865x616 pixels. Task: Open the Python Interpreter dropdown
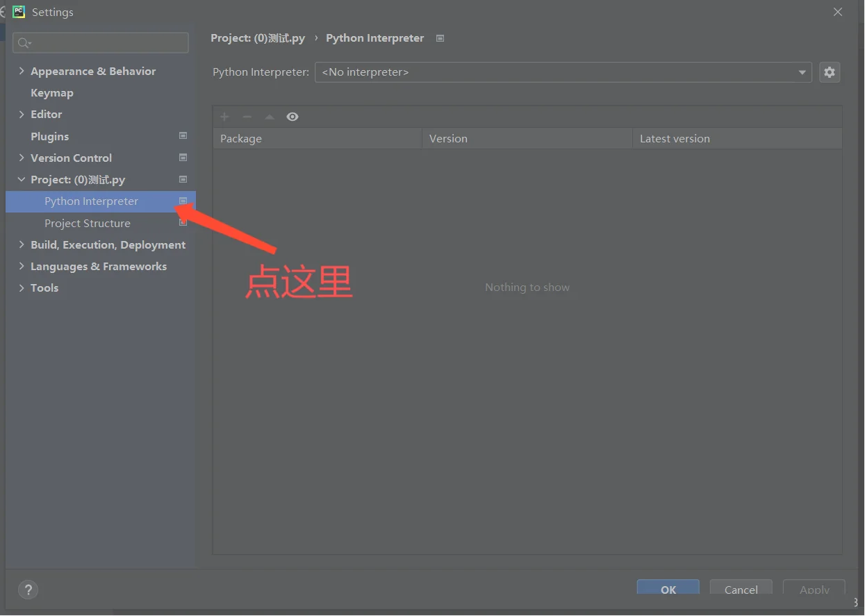point(563,72)
